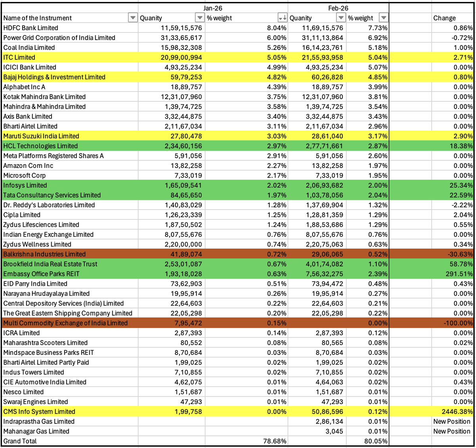This screenshot has width=476, height=448.
Task: Click New Position cell for Indraprastha Gas
Action: 453,421
